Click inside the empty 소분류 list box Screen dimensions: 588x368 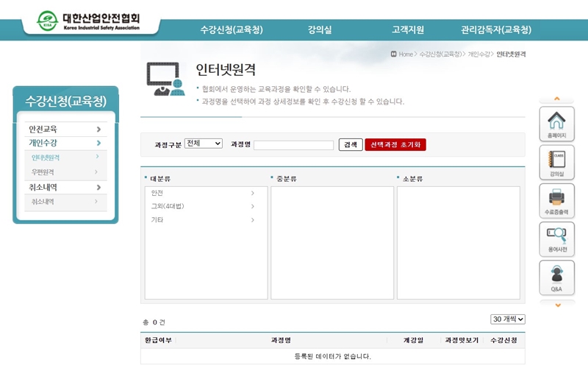[x=458, y=243]
